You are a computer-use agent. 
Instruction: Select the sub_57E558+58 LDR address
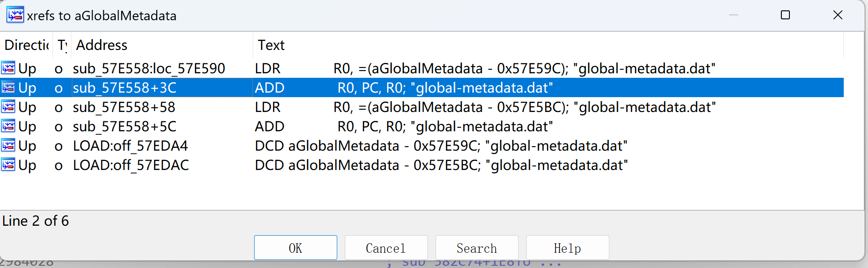tap(124, 107)
